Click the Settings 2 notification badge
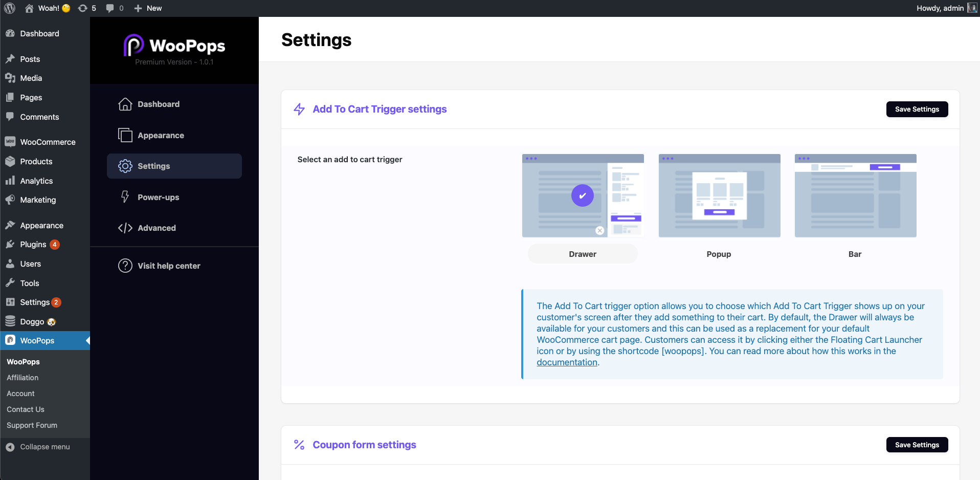This screenshot has width=980, height=480. tap(56, 302)
